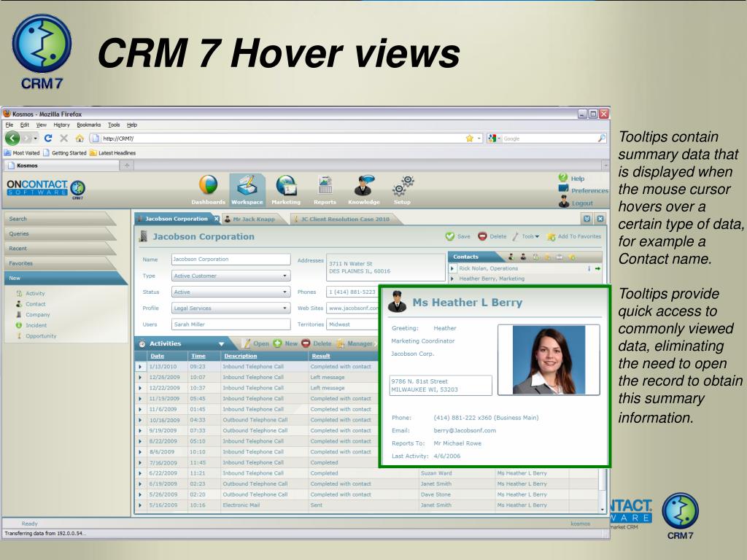Open the Tools menu in menu bar

click(x=114, y=125)
